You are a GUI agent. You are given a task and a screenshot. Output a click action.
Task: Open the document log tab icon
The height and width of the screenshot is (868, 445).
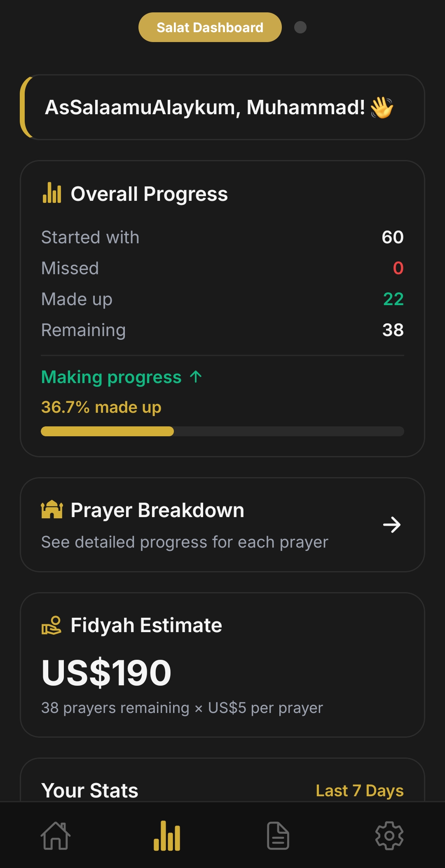(278, 836)
